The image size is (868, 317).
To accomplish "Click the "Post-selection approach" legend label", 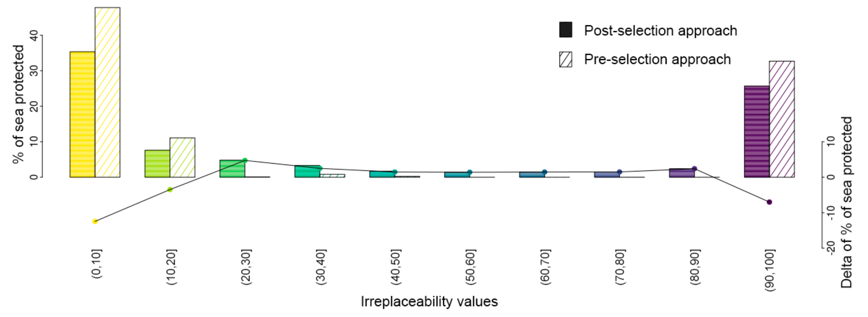I will (660, 31).
